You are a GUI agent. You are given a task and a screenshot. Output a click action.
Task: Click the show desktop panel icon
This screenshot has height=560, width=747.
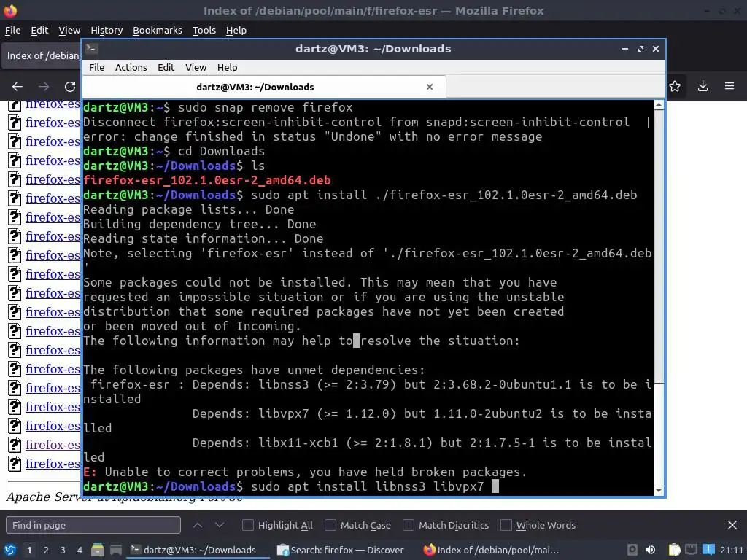coord(116,550)
